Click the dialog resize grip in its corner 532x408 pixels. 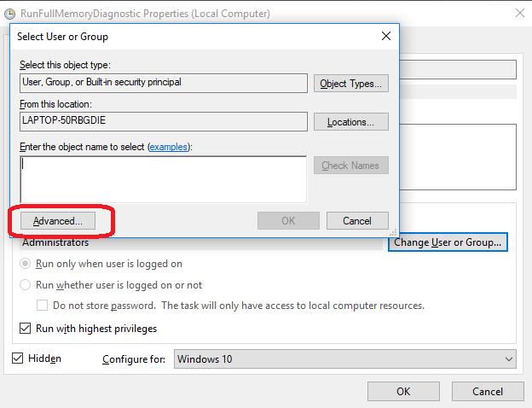pyautogui.click(x=394, y=232)
